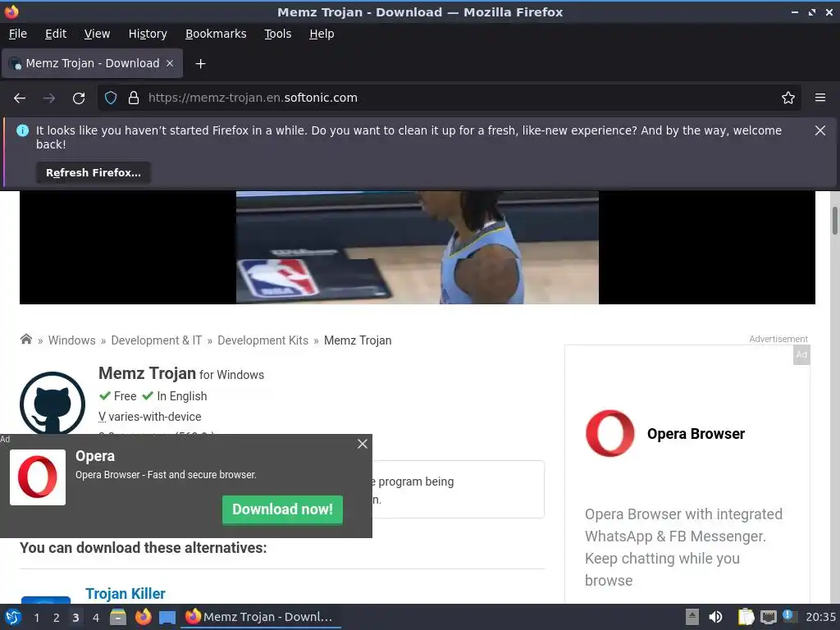Switch to workspace 2
The width and height of the screenshot is (840, 630).
pos(57,618)
